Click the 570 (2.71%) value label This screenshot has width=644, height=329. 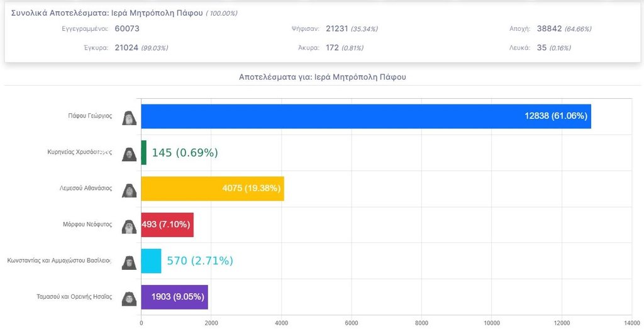200,261
